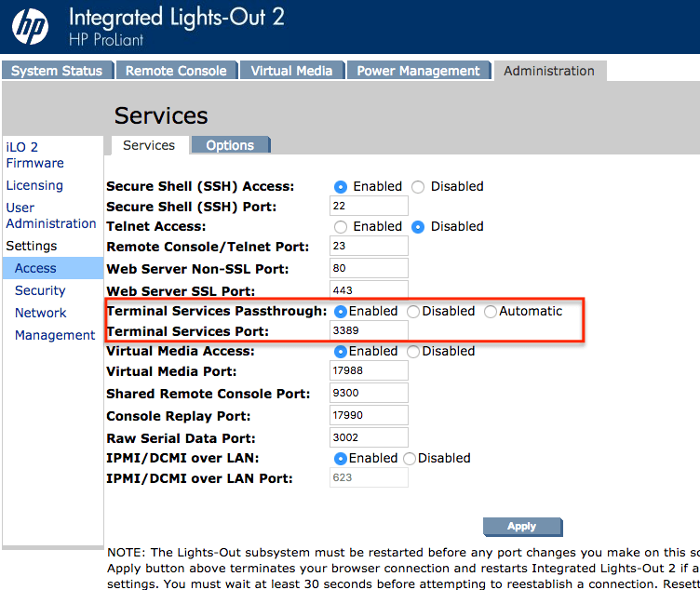The image size is (700, 590).
Task: Open the Power Management tab
Action: coord(418,71)
